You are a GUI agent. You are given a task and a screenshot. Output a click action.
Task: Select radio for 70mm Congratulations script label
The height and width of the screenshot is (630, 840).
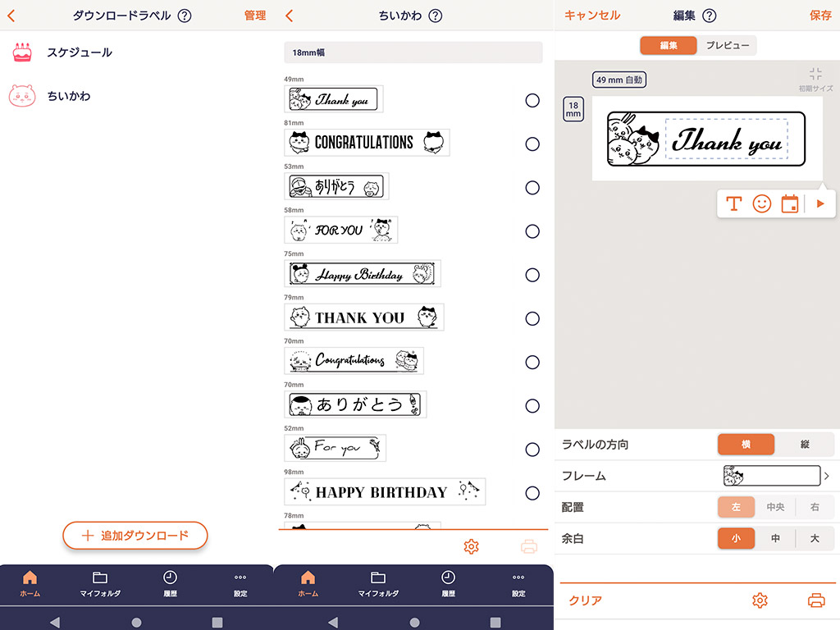click(x=532, y=362)
